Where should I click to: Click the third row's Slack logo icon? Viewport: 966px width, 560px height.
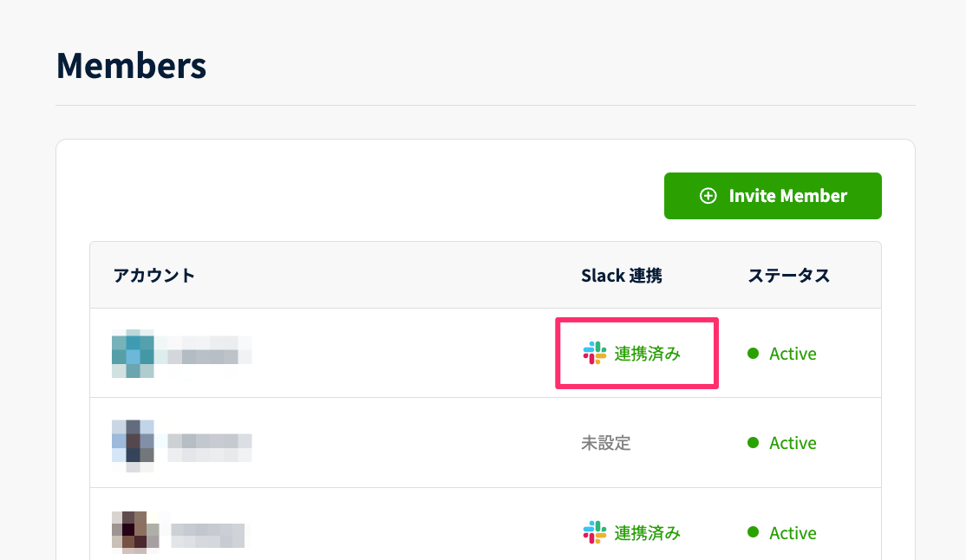594,532
